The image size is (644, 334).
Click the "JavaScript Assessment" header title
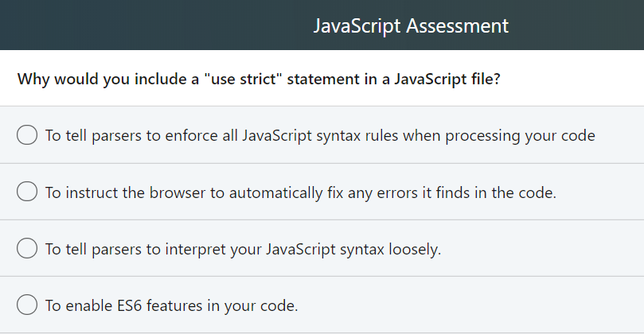(411, 25)
